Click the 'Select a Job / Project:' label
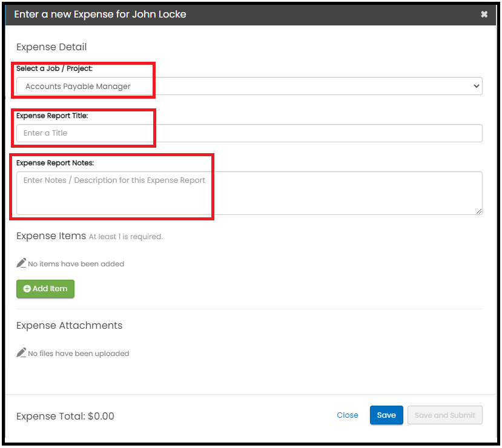Screen dimensions: 502x448 54,68
